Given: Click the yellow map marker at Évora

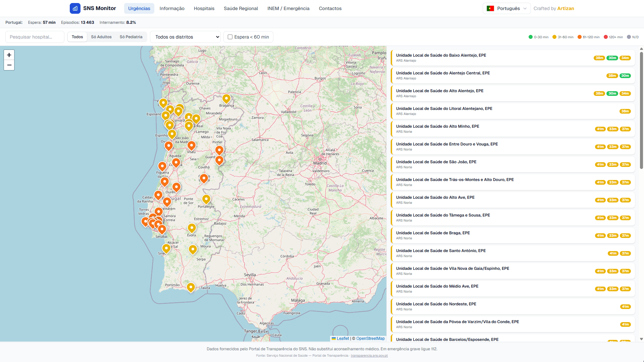Looking at the screenshot, I should [x=192, y=228].
